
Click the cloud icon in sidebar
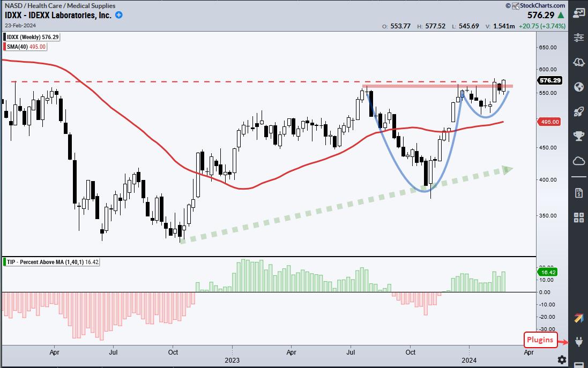[578, 161]
